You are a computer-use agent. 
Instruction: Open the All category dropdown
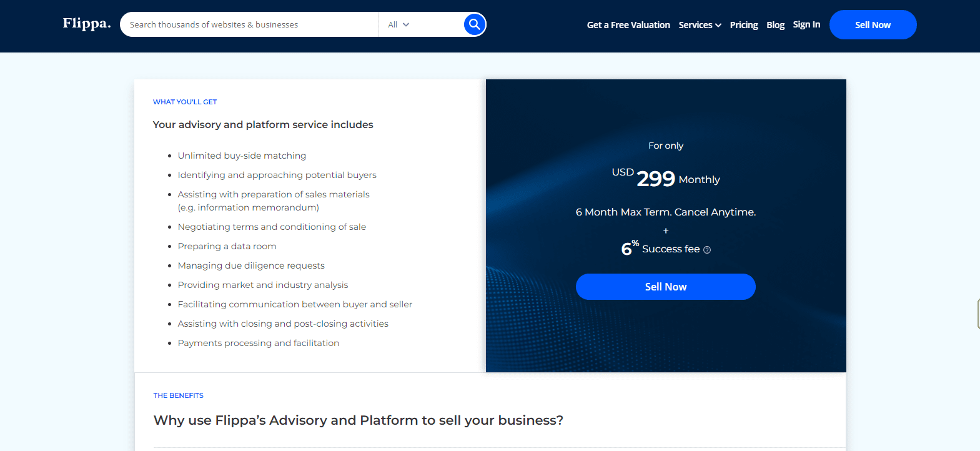click(x=398, y=24)
